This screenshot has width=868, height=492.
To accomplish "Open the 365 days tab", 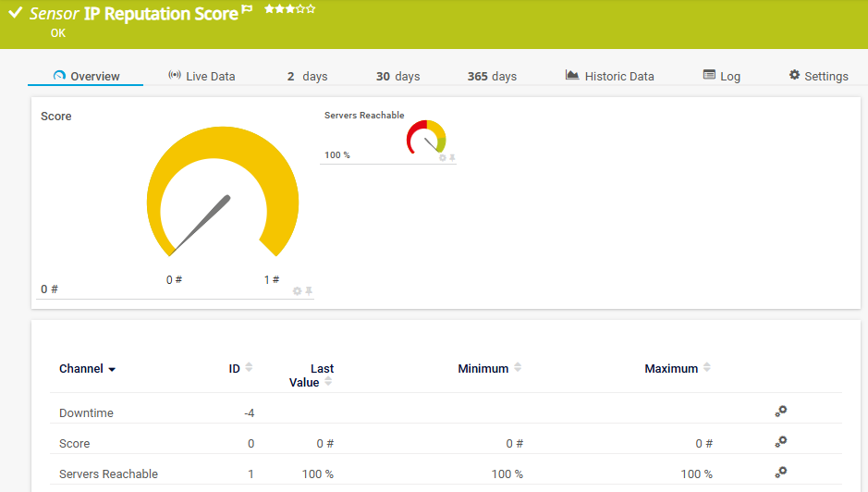I will coord(492,76).
